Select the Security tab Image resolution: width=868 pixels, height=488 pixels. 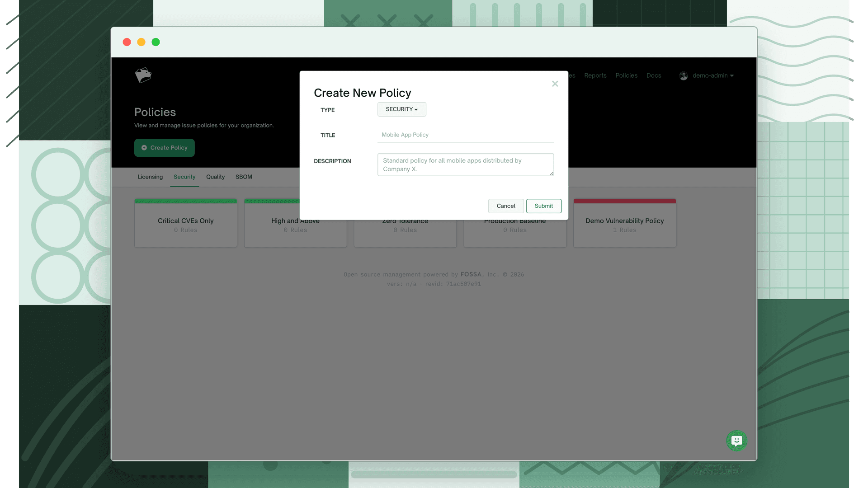click(184, 177)
